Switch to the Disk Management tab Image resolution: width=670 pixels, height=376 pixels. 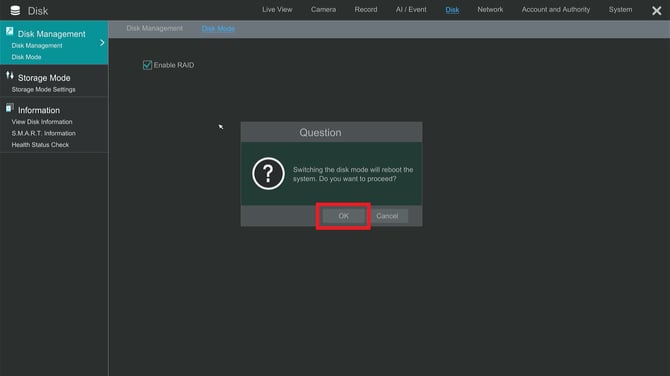[x=154, y=28]
